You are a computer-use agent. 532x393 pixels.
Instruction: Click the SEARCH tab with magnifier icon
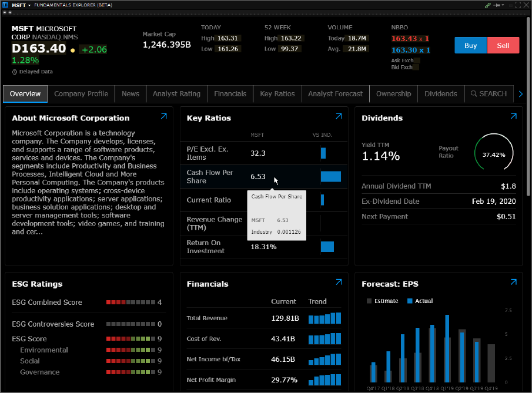click(x=488, y=94)
